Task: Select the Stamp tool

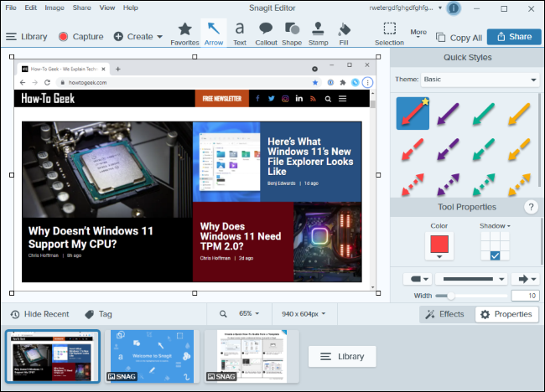Action: [x=318, y=34]
